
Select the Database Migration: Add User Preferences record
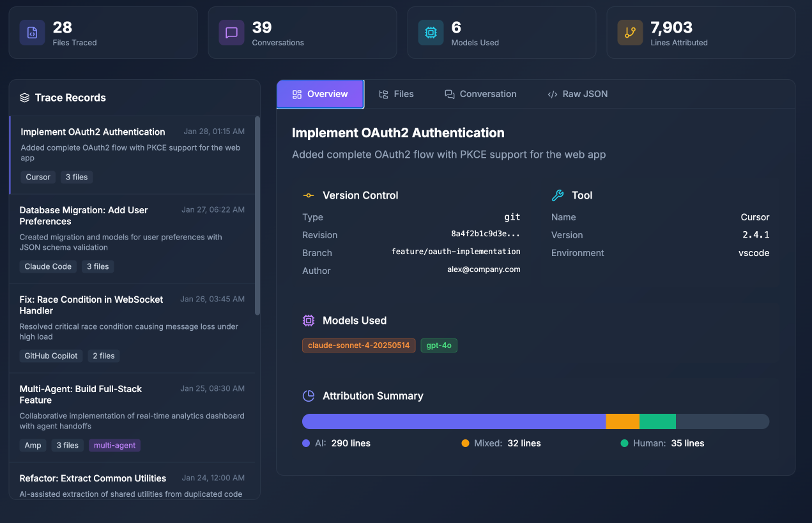coord(132,239)
